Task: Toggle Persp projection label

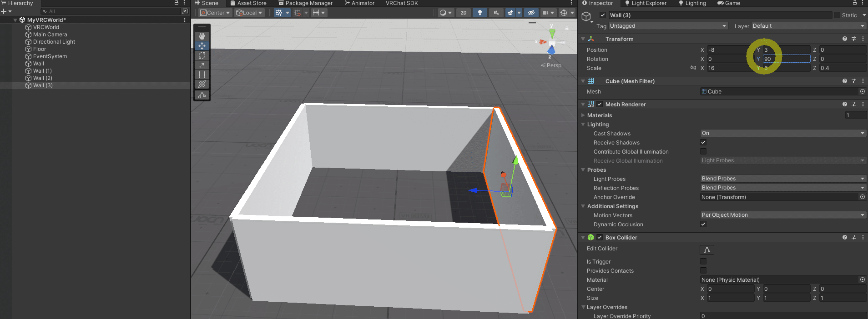Action: [x=551, y=65]
